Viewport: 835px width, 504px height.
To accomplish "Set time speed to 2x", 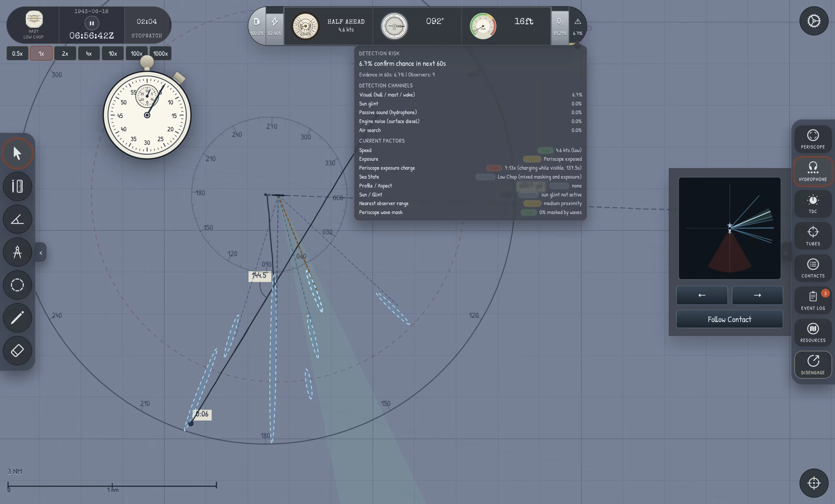I will (x=65, y=54).
